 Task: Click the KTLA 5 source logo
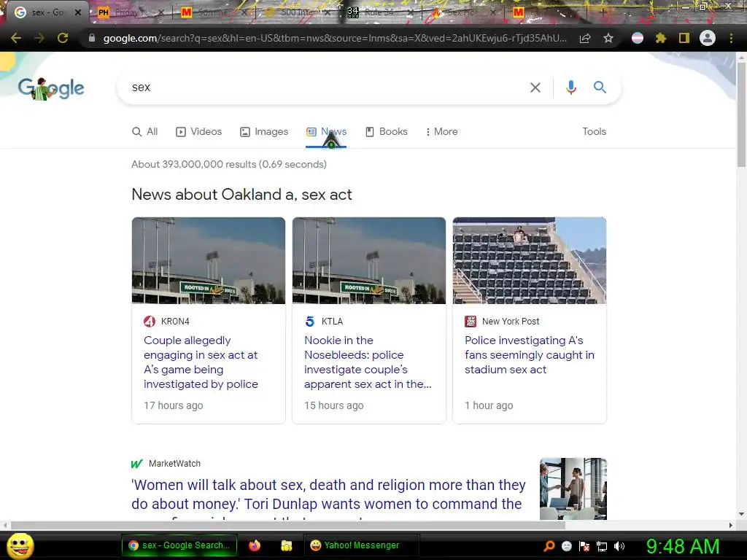tap(309, 322)
